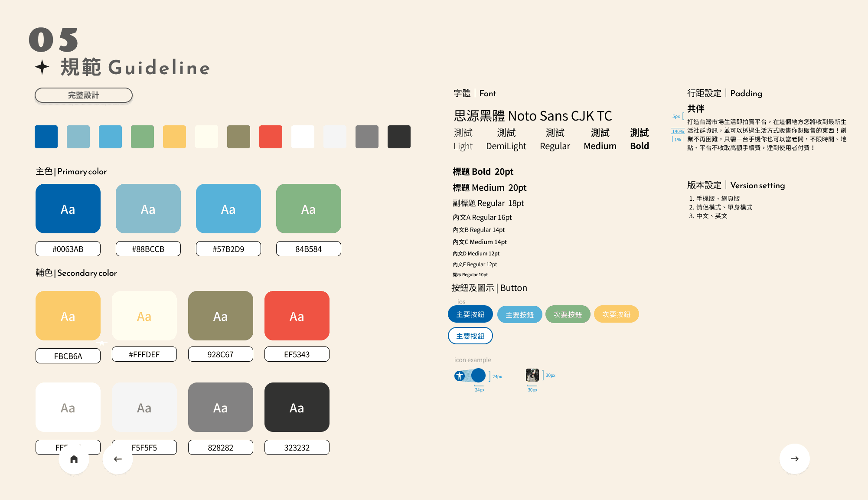
Task: Click the yellow 次要按鈕 button
Action: [x=617, y=314]
